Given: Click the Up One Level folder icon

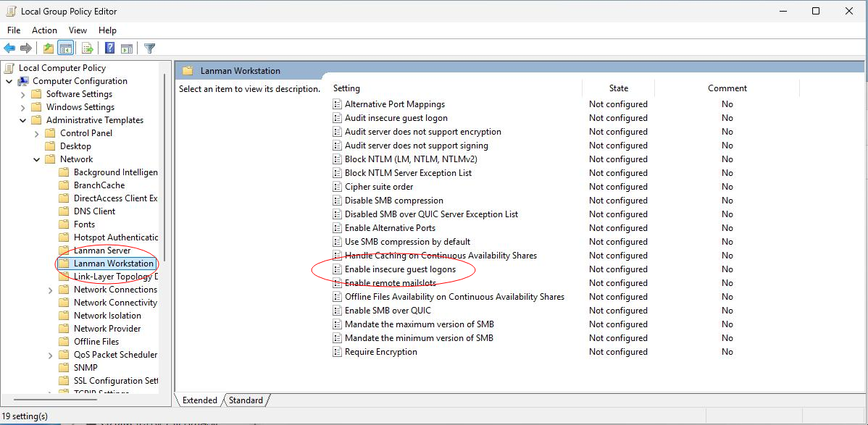Looking at the screenshot, I should pos(48,49).
